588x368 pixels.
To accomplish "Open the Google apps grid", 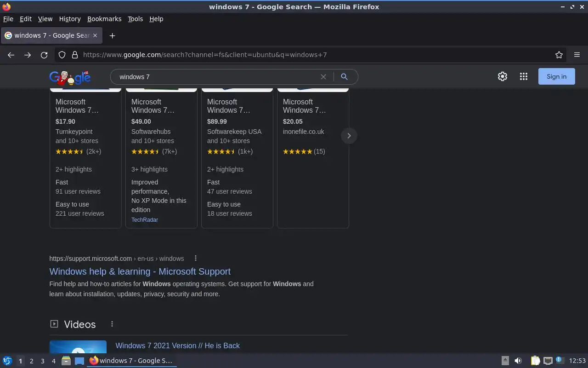I will 524,77.
